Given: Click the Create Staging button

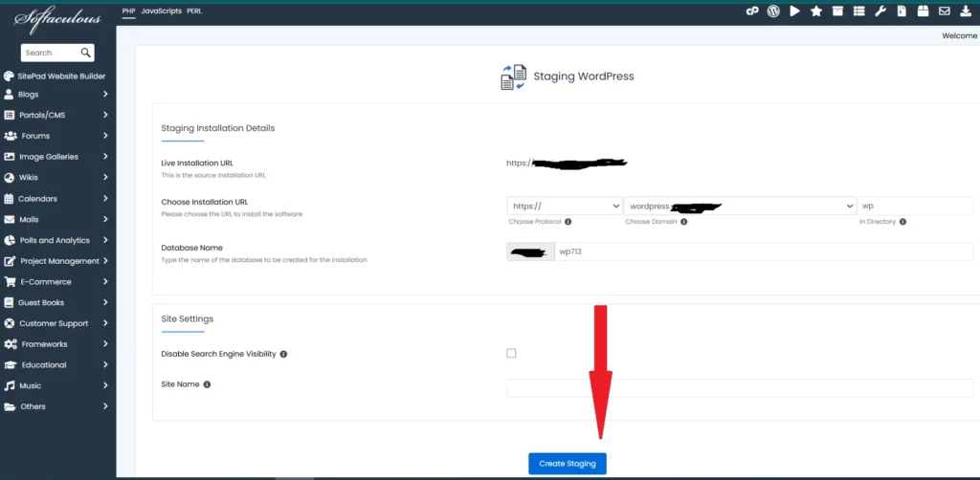Looking at the screenshot, I should pyautogui.click(x=567, y=464).
